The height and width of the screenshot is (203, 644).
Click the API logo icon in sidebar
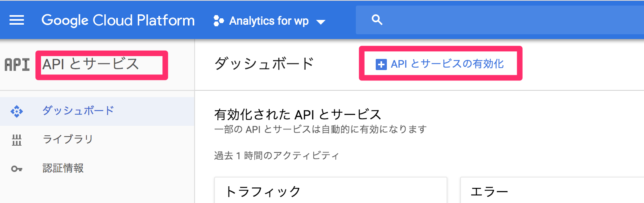17,64
